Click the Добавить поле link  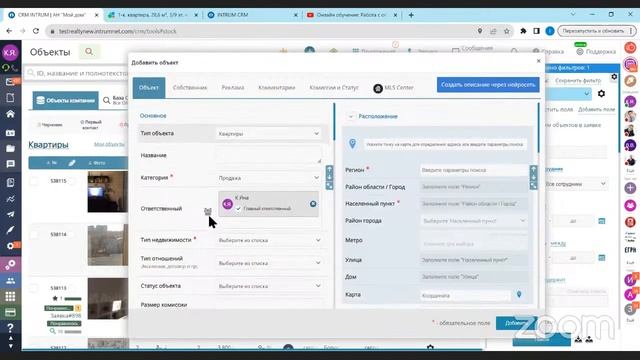(x=596, y=109)
